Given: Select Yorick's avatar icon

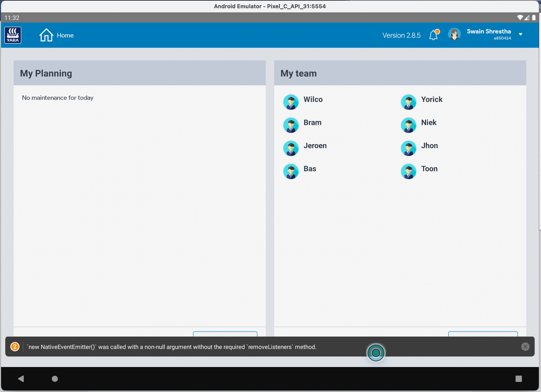Looking at the screenshot, I should [x=408, y=102].
